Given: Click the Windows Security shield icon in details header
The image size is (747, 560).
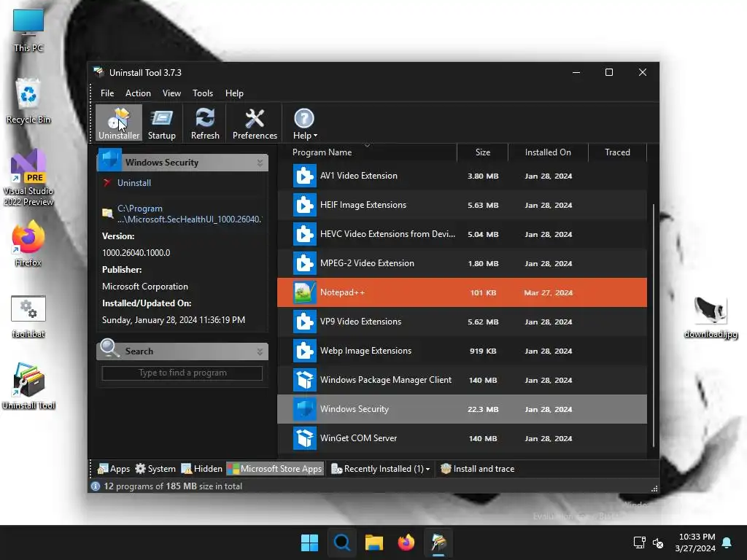Looking at the screenshot, I should pyautogui.click(x=109, y=160).
